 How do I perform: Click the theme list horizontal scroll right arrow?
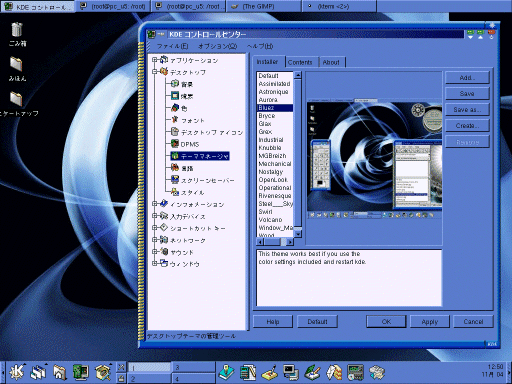(x=290, y=242)
